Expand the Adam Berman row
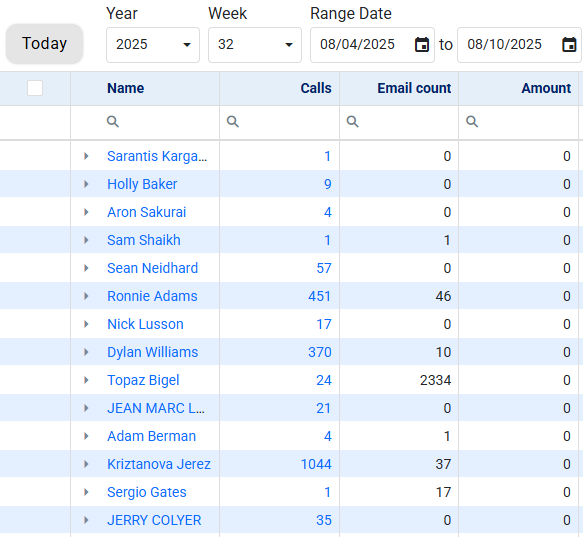Screen dimensions: 583x537 pyautogui.click(x=86, y=436)
